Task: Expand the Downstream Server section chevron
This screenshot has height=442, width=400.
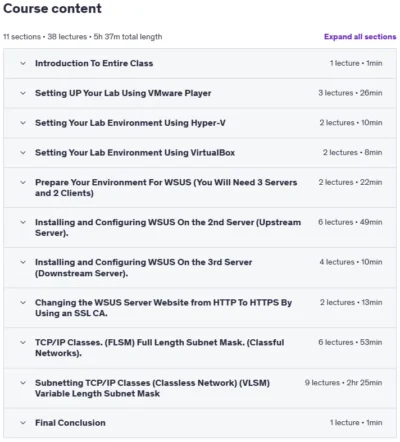Action: [23, 262]
